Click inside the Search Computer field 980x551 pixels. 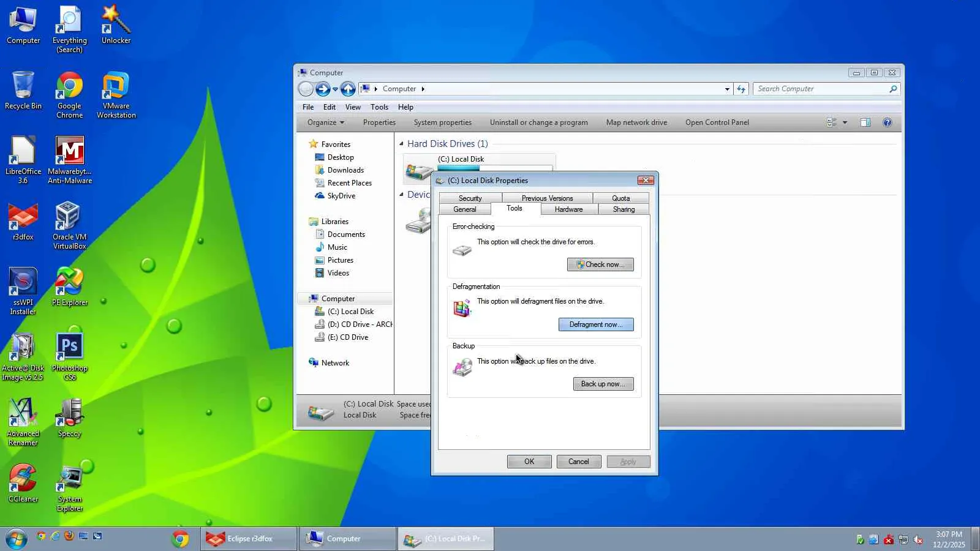(x=826, y=89)
